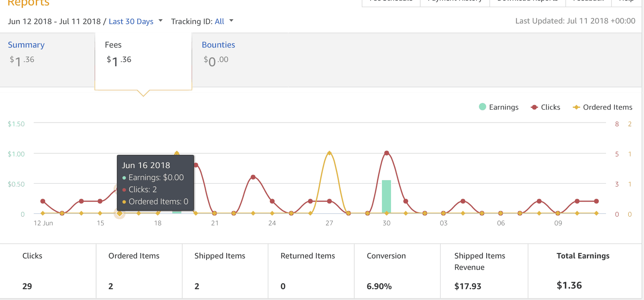Click the Jun 19 ordered items diamond marker

(x=177, y=153)
